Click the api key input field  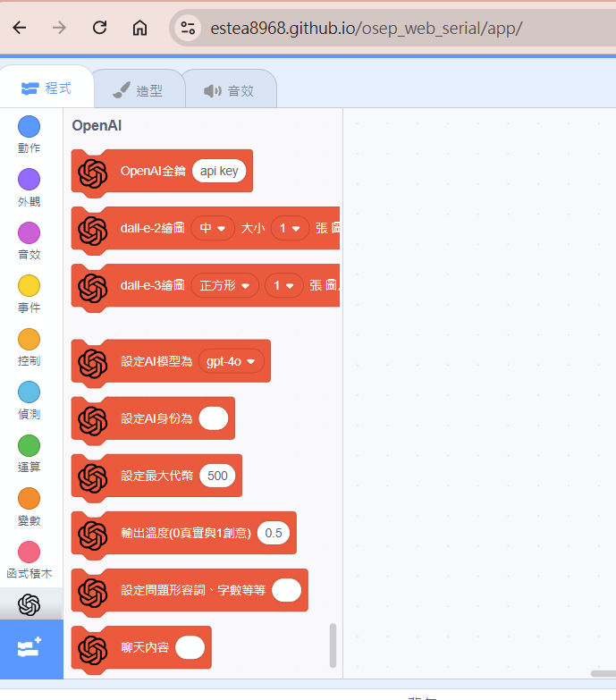pos(219,171)
